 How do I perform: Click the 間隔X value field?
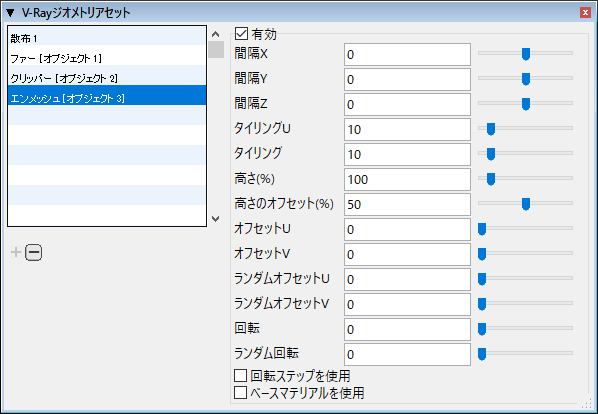(407, 55)
